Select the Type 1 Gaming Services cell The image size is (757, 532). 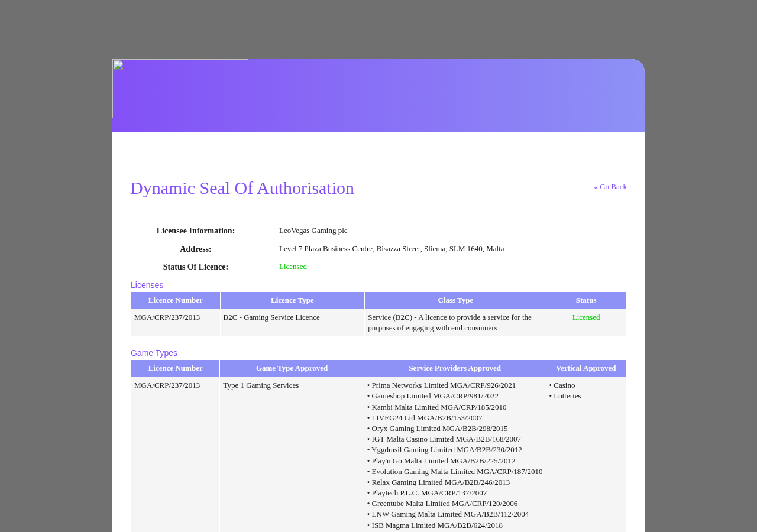point(261,385)
